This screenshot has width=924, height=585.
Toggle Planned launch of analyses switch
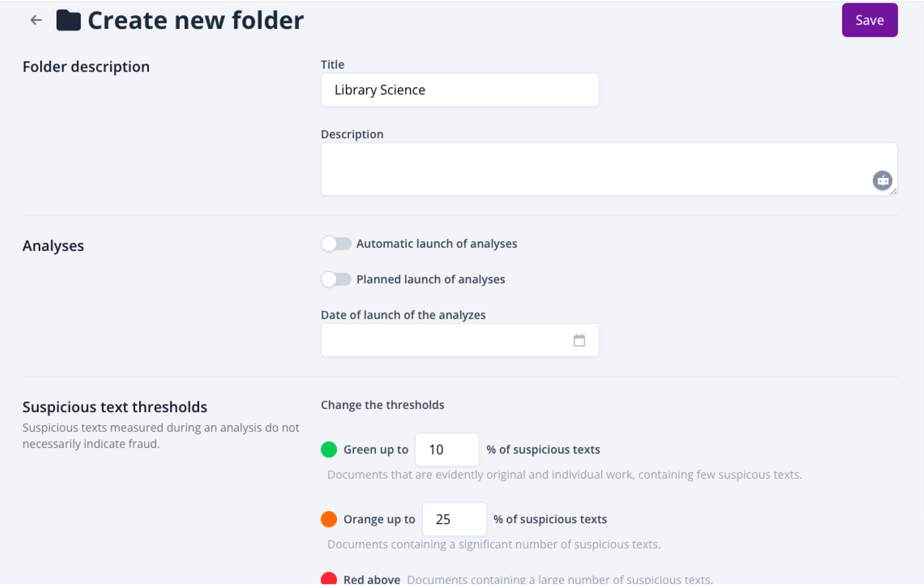click(336, 280)
